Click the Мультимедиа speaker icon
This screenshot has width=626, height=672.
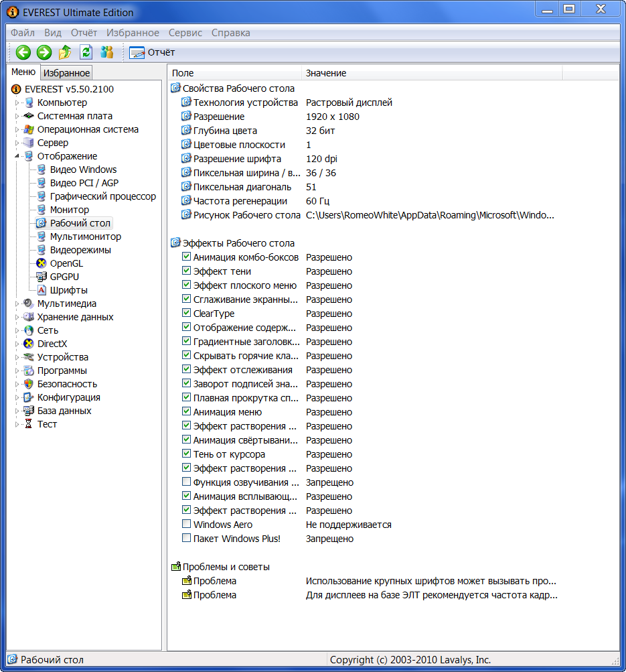(x=29, y=304)
